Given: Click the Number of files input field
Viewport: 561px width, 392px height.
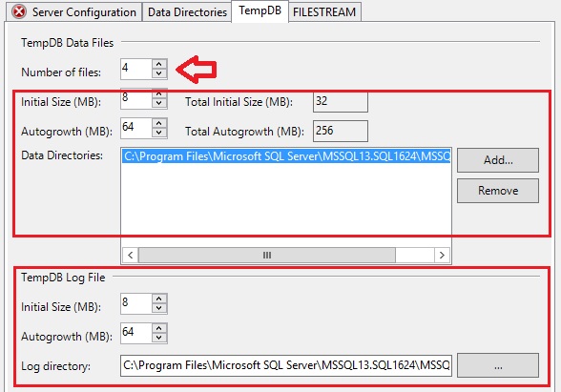Looking at the screenshot, I should (135, 69).
